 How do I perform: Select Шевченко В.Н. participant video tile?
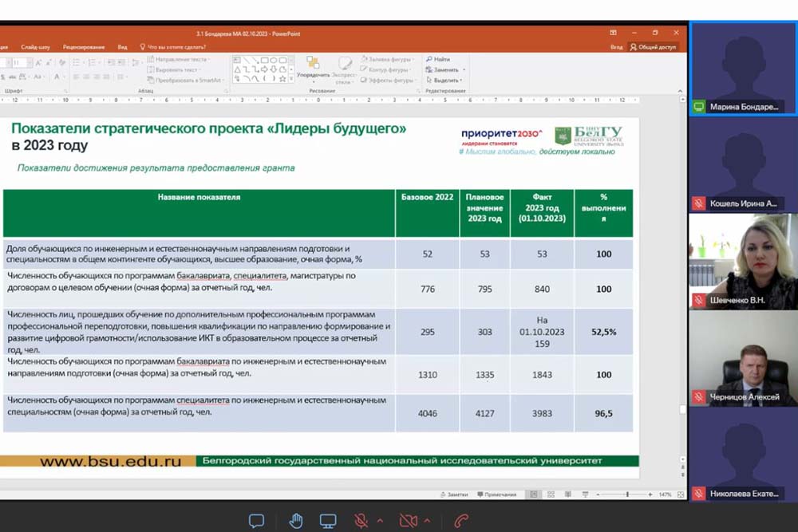[743, 262]
